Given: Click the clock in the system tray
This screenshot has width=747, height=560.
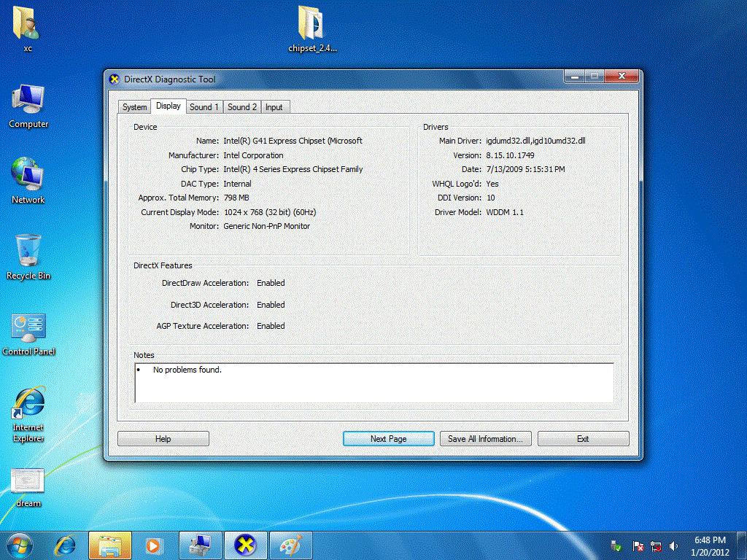Looking at the screenshot, I should 711,545.
